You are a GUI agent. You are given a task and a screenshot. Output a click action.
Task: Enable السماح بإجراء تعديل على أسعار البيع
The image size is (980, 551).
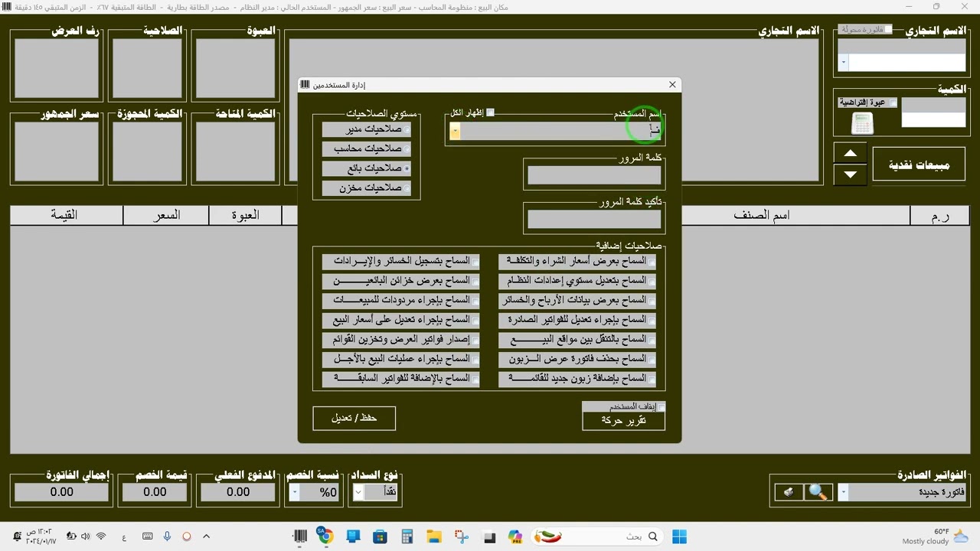coord(401,320)
